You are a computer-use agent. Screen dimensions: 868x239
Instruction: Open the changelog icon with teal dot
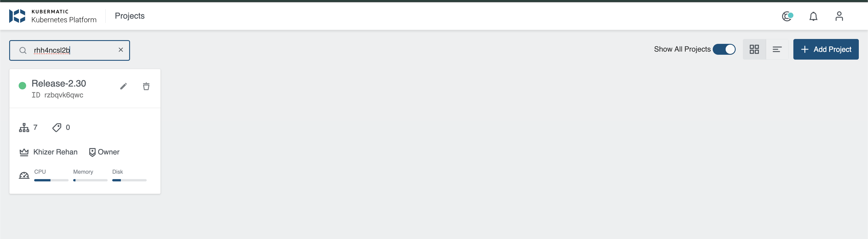point(787,16)
